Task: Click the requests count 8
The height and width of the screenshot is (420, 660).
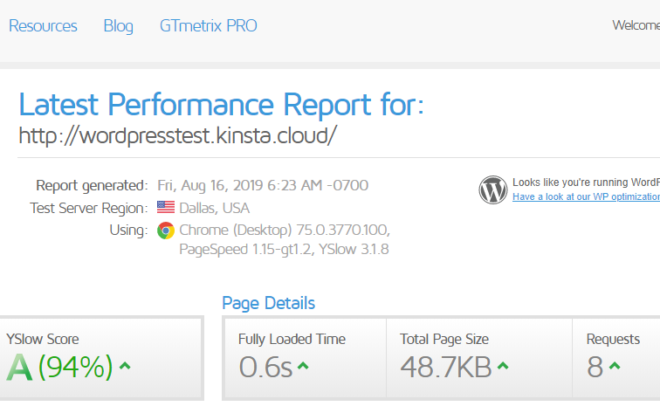Action: [595, 367]
